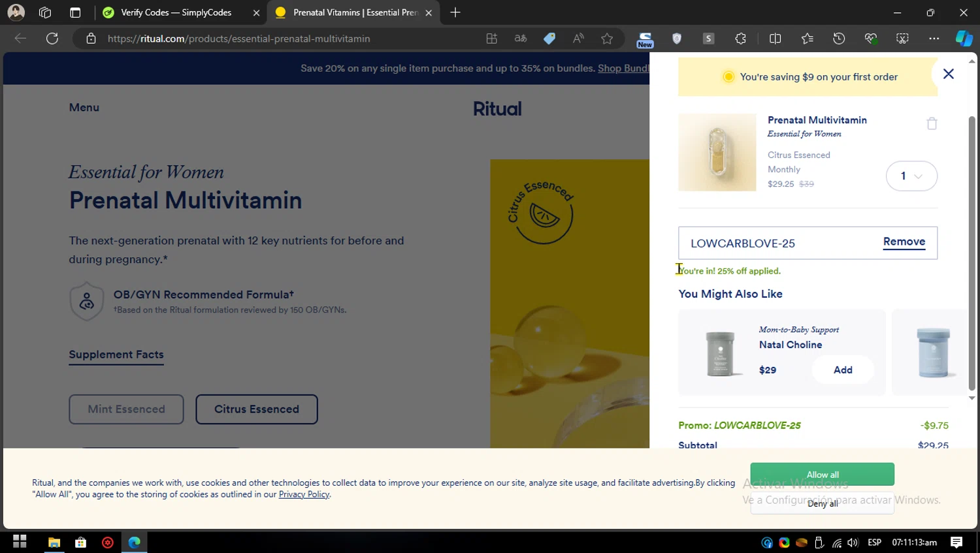Select Citrus Essenced flavor option

tap(257, 409)
